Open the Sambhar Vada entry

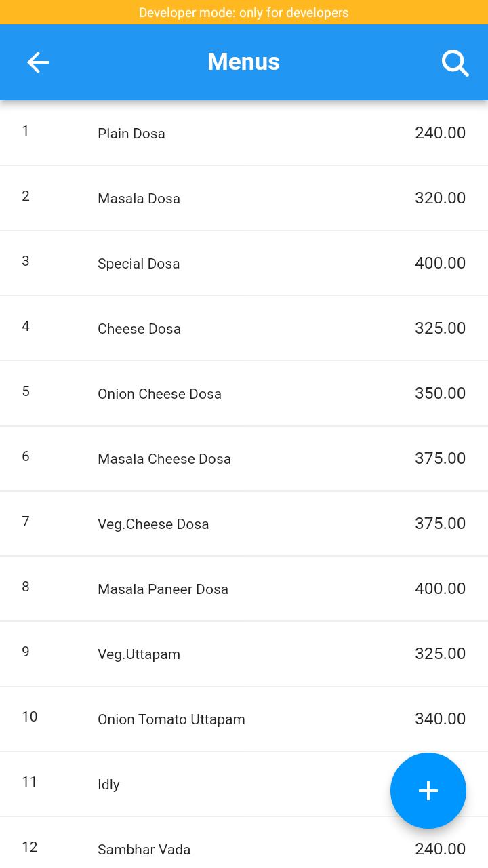pos(244,843)
